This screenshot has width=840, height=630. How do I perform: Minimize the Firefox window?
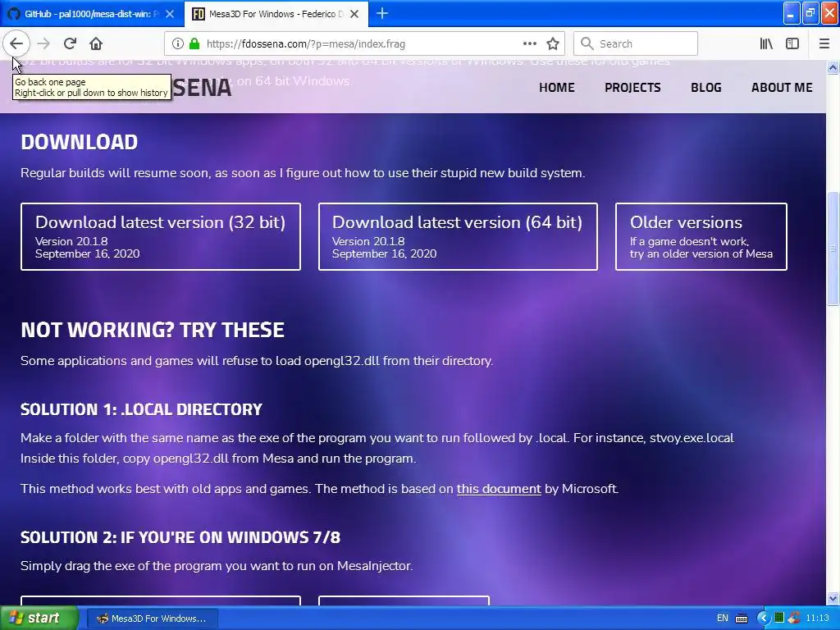click(792, 13)
